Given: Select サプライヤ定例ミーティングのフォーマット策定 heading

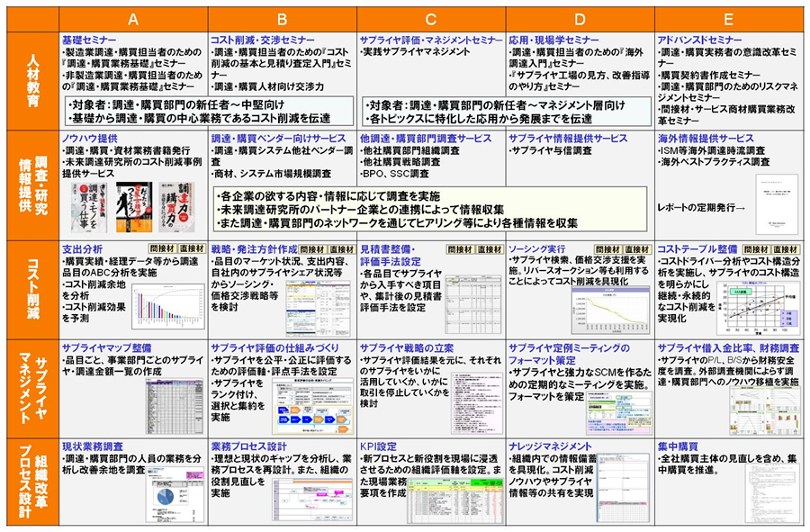Looking at the screenshot, I should pyautogui.click(x=570, y=355).
